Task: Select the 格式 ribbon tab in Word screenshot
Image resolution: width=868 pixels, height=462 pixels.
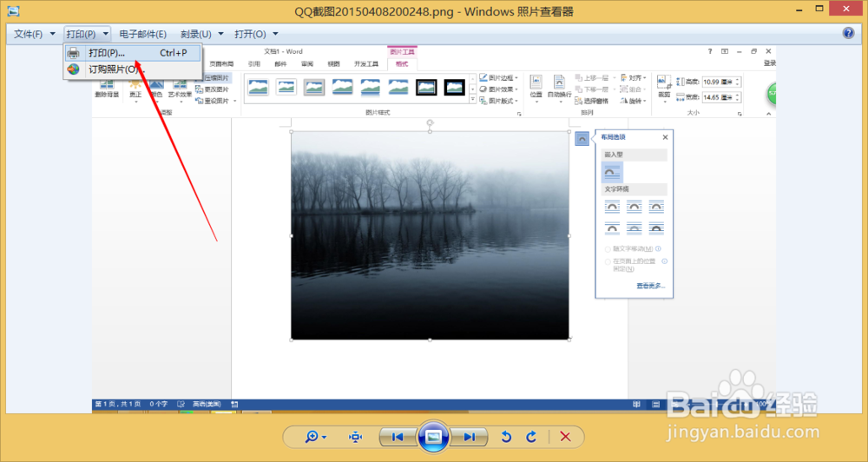Action: pyautogui.click(x=402, y=63)
